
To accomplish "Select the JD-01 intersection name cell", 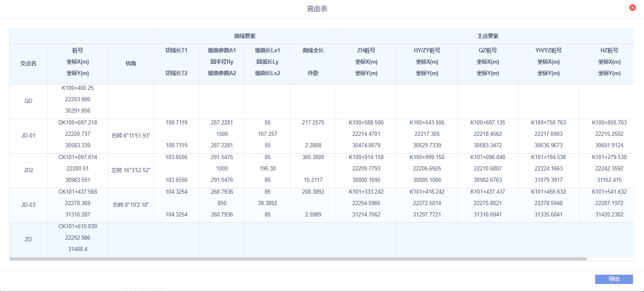I will [28, 136].
